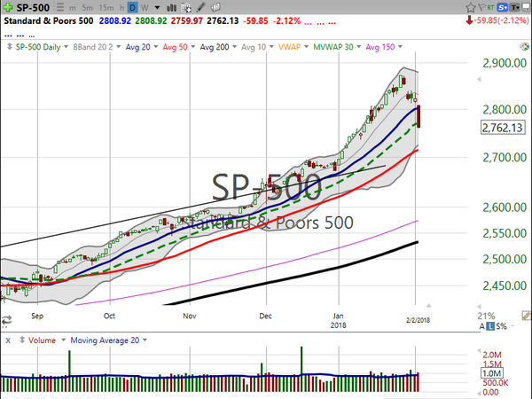Select the Daily 'D' timeframe
The width and height of the screenshot is (532, 399).
[132, 7]
